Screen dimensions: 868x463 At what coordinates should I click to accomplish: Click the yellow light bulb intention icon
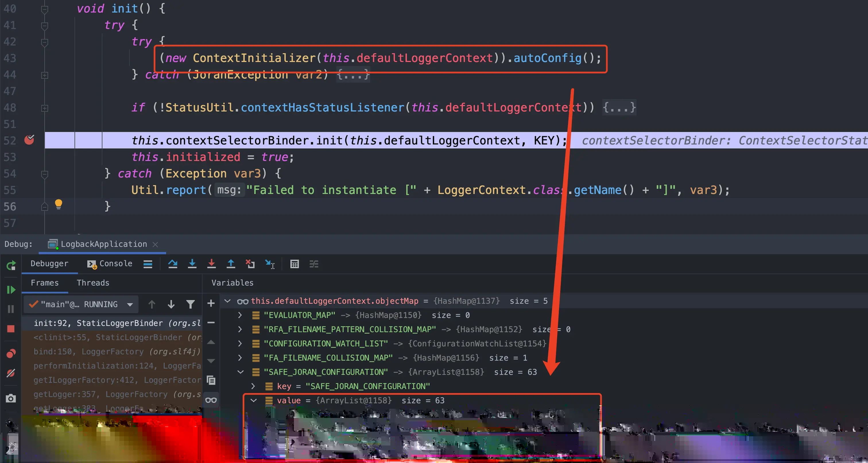(59, 204)
